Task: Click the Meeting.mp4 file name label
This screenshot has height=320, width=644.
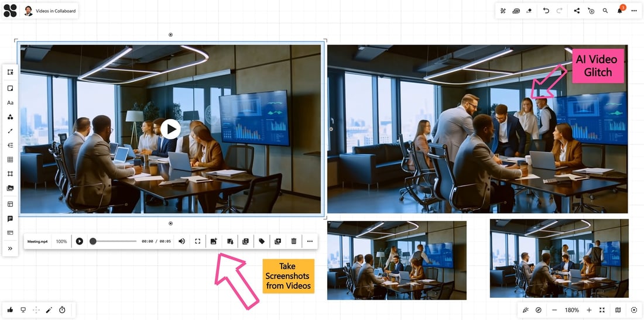Action: tap(37, 242)
